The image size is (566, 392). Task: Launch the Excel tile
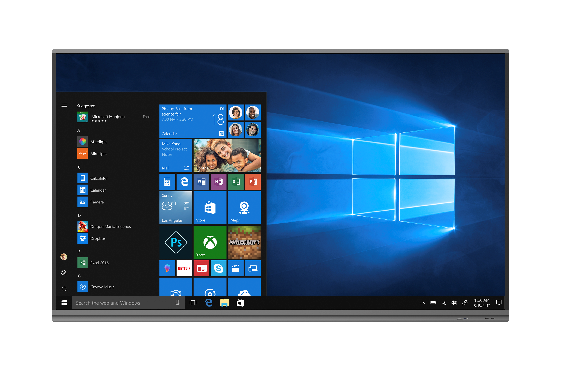pyautogui.click(x=236, y=181)
